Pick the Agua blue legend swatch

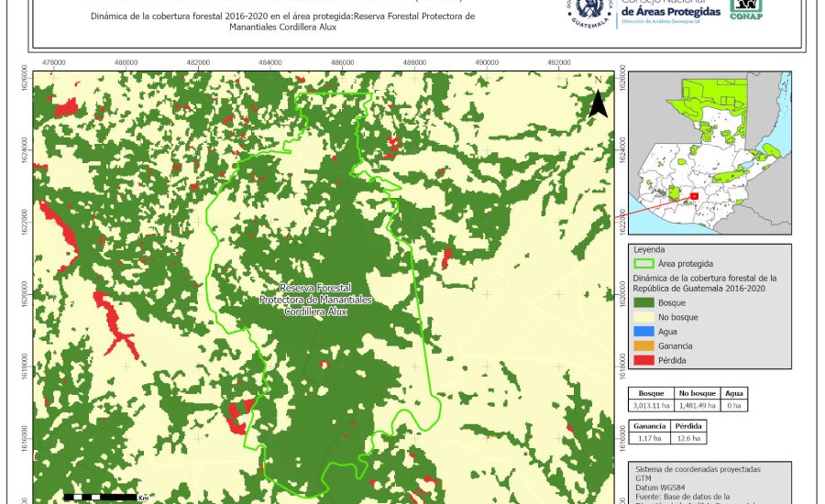click(x=644, y=332)
